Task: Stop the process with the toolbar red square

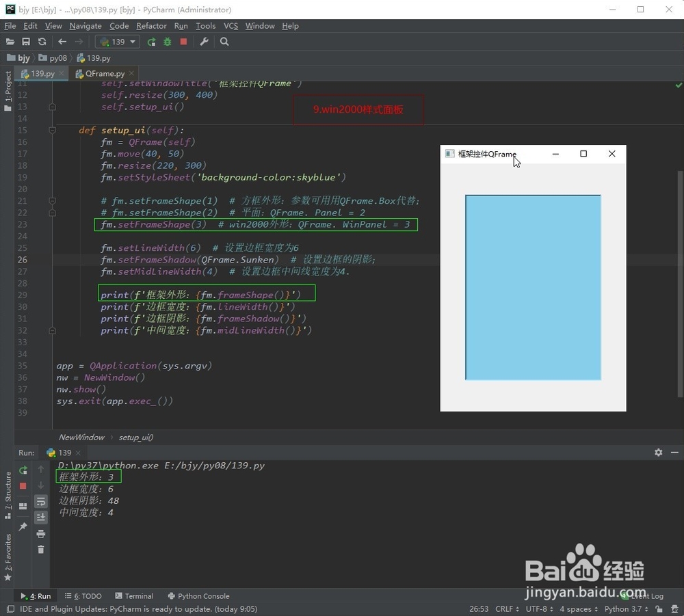Action: coord(183,42)
